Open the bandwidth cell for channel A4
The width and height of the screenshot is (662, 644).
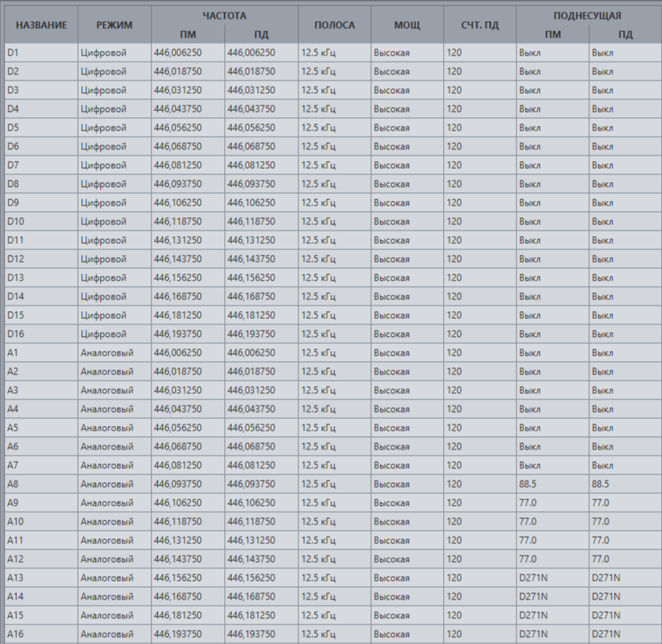[x=335, y=409]
